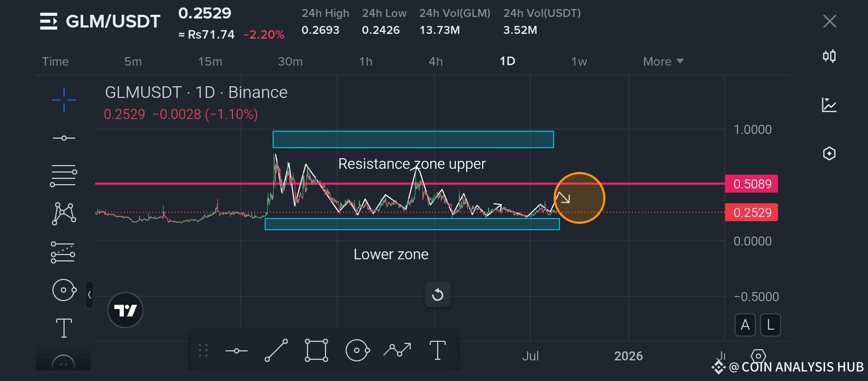
Task: Toggle log scale with the L button
Action: point(771,325)
